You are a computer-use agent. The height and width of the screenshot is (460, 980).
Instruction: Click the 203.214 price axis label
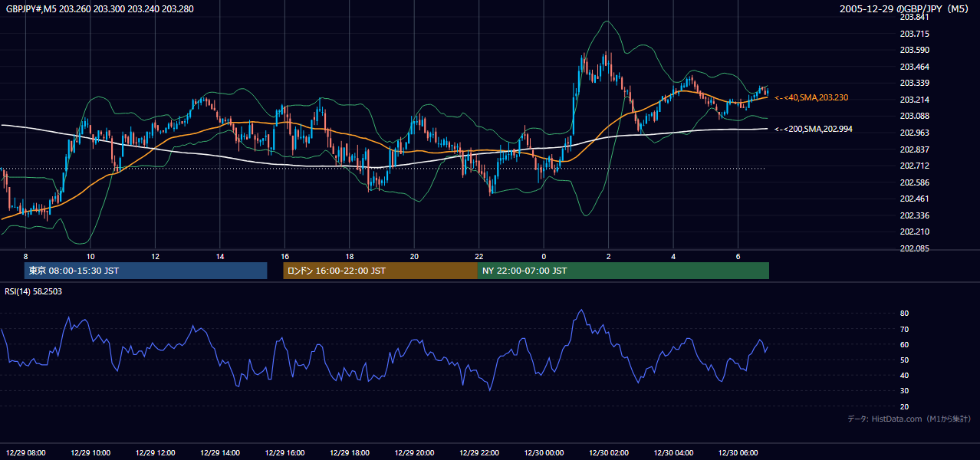click(914, 100)
